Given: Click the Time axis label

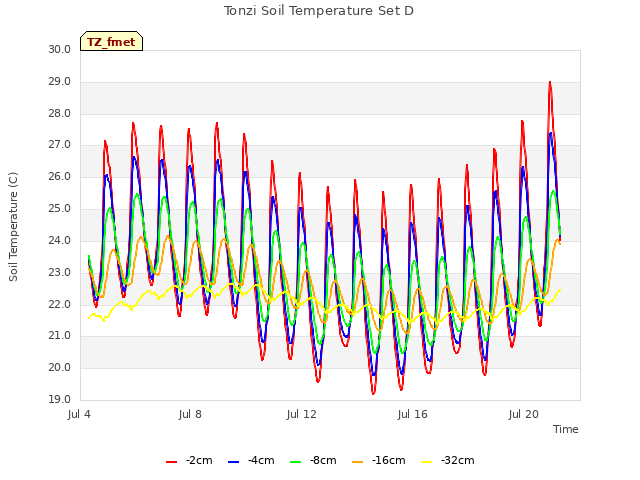Looking at the screenshot, I should click(x=566, y=429).
